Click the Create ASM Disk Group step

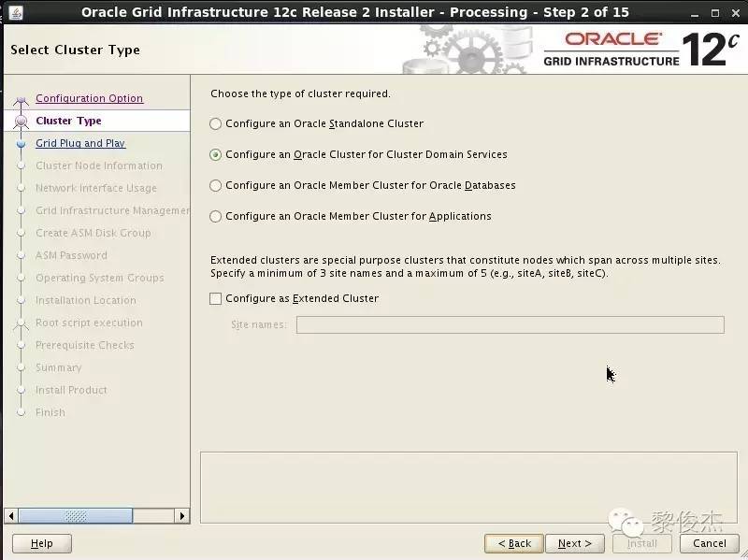[93, 233]
